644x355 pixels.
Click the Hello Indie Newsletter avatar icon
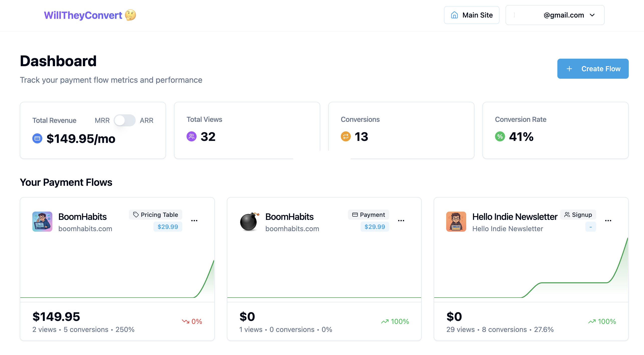(x=456, y=222)
